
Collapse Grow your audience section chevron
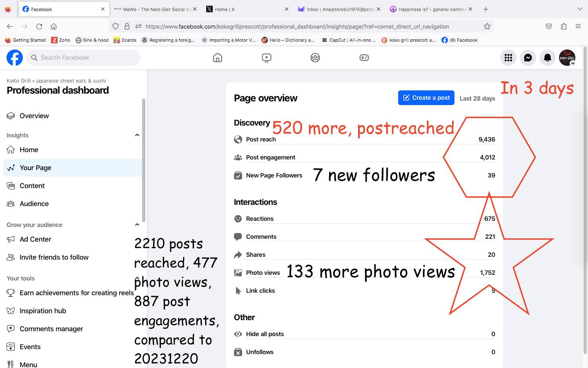tap(137, 224)
